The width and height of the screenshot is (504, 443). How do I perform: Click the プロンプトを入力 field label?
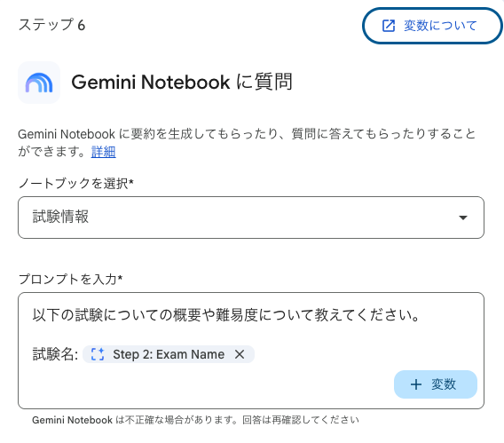(70, 279)
